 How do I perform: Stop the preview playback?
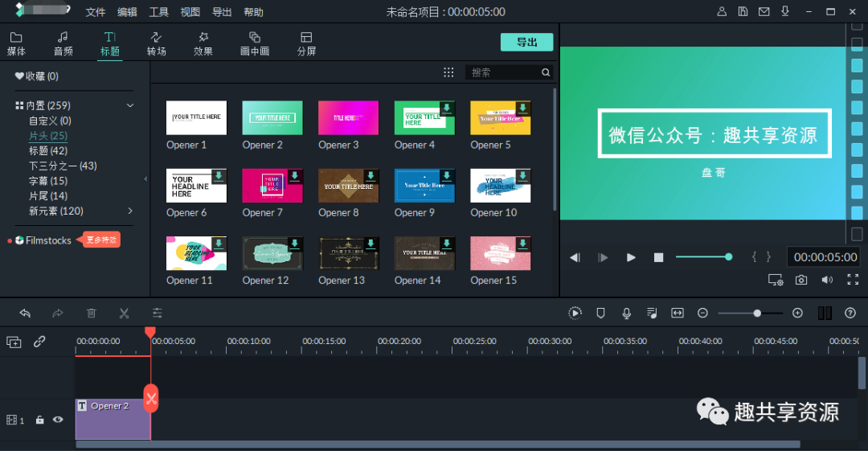[x=658, y=257]
